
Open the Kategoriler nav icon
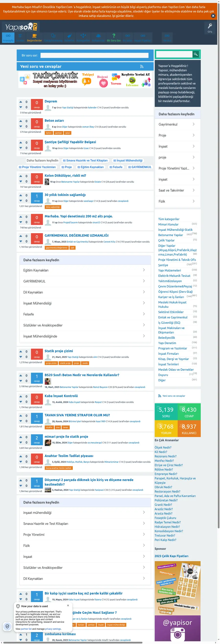pyautogui.click(x=83, y=37)
